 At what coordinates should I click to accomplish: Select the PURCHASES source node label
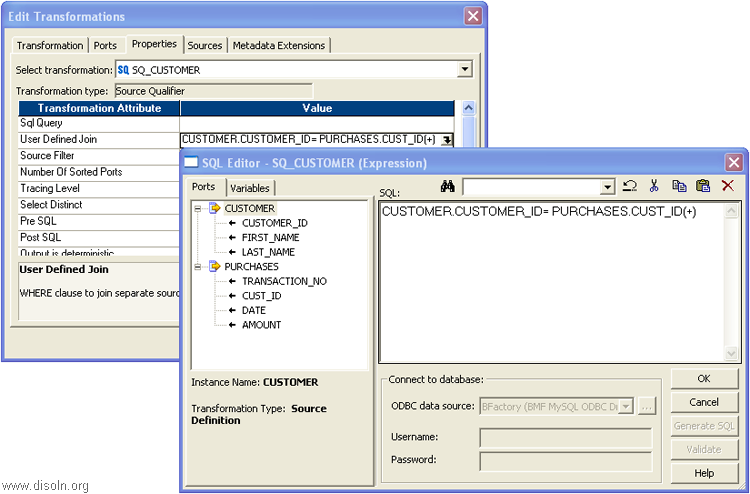tap(251, 266)
